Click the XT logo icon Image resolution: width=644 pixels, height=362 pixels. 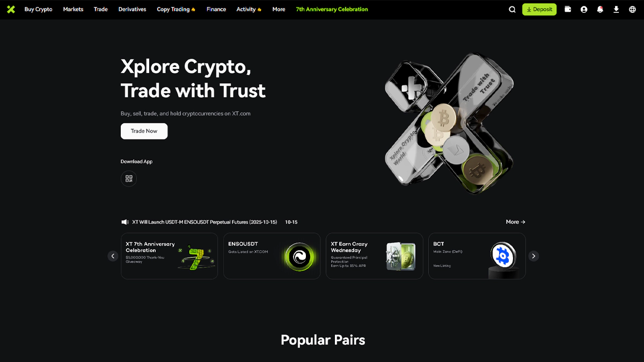point(11,9)
